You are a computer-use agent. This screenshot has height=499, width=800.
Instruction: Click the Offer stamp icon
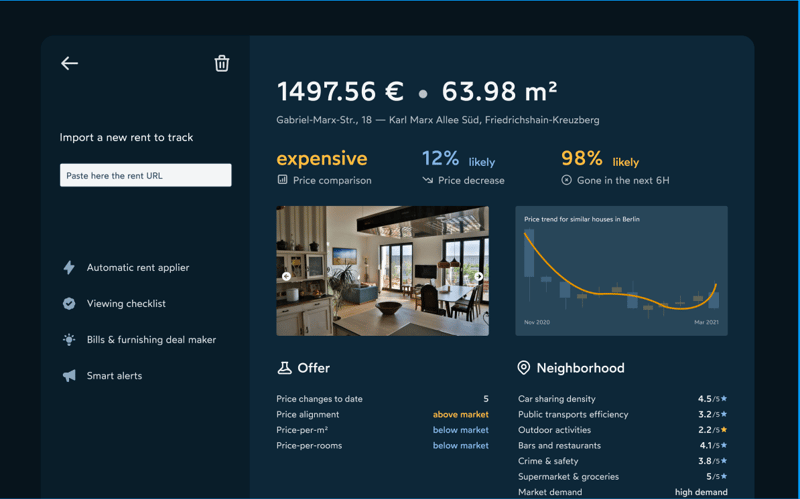[x=284, y=368]
